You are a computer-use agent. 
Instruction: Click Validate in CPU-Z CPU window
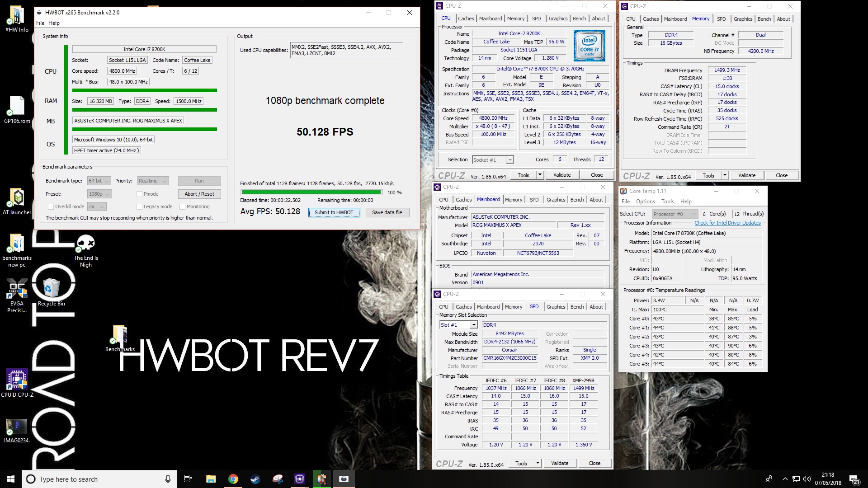[x=562, y=175]
